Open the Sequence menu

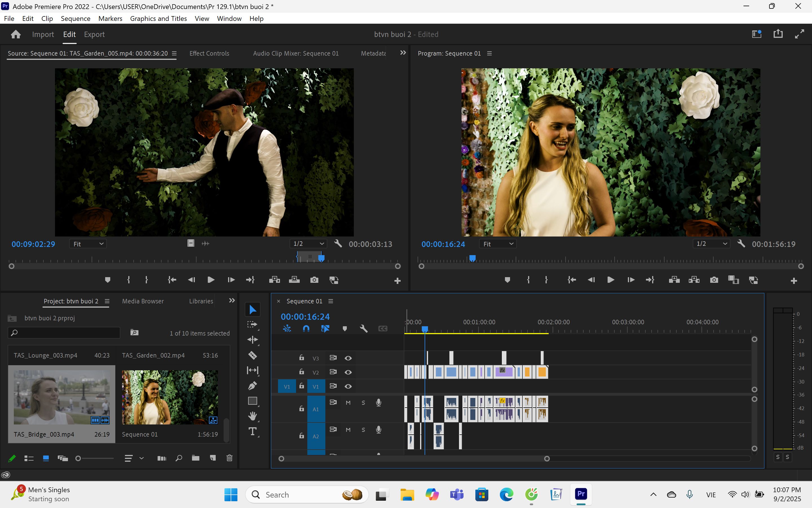[76, 18]
